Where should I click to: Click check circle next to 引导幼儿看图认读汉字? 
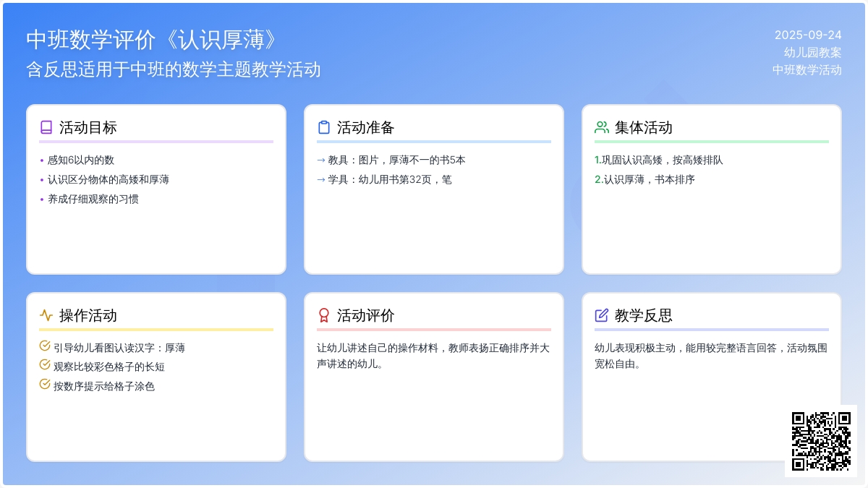[x=45, y=346]
